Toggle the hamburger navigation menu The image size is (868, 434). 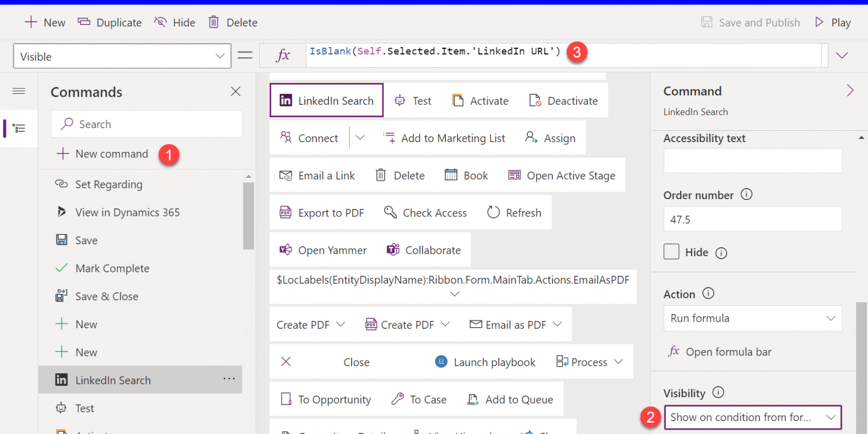[19, 91]
